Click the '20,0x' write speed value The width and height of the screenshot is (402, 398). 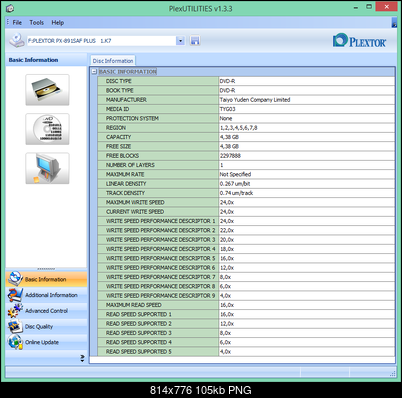tap(227, 240)
